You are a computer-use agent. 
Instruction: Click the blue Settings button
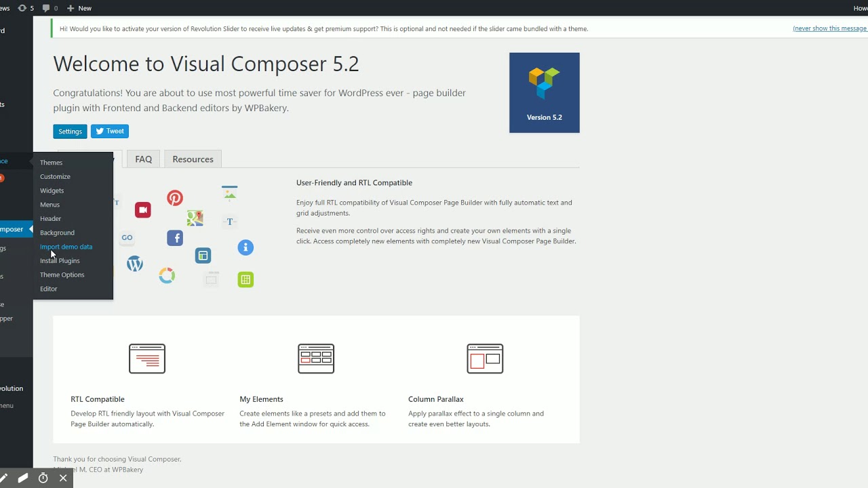coord(70,131)
